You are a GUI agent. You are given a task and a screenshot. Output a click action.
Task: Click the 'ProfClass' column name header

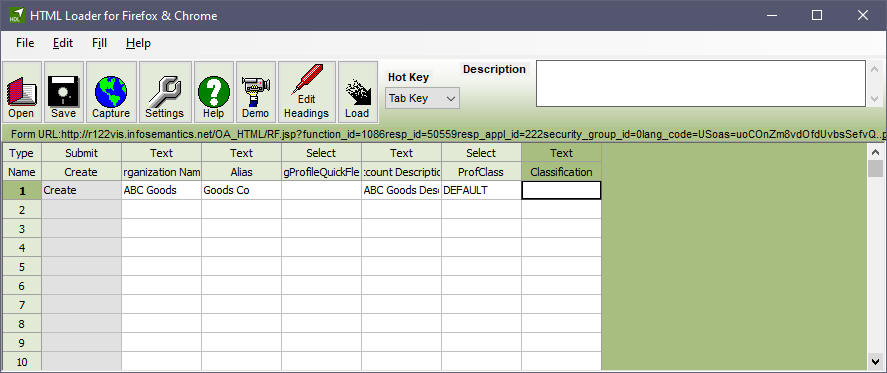(481, 172)
